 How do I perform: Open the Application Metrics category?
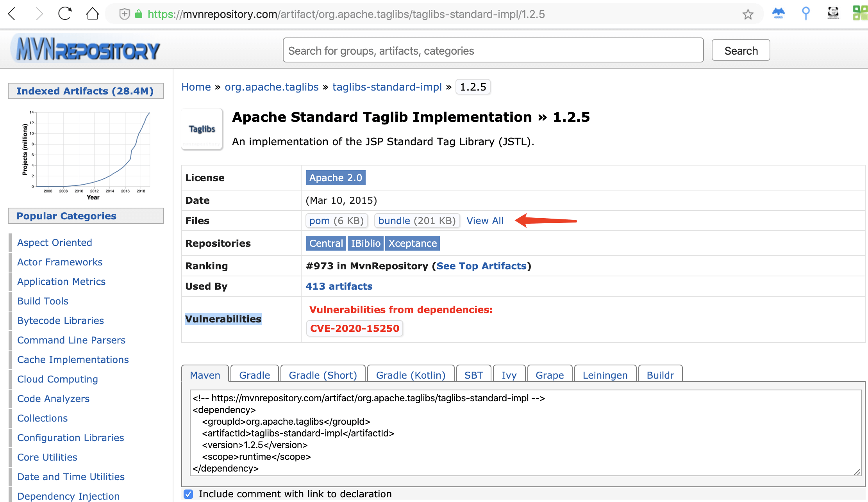61,281
